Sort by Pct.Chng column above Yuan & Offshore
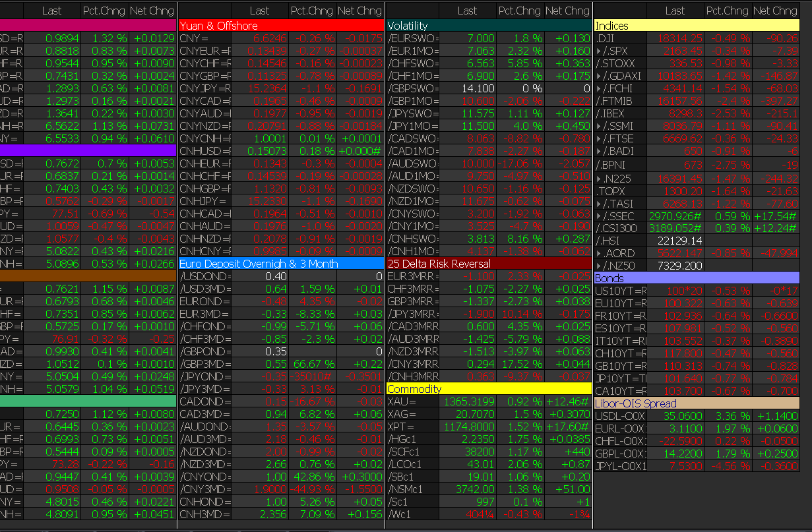The height and width of the screenshot is (532, 812). (312, 11)
